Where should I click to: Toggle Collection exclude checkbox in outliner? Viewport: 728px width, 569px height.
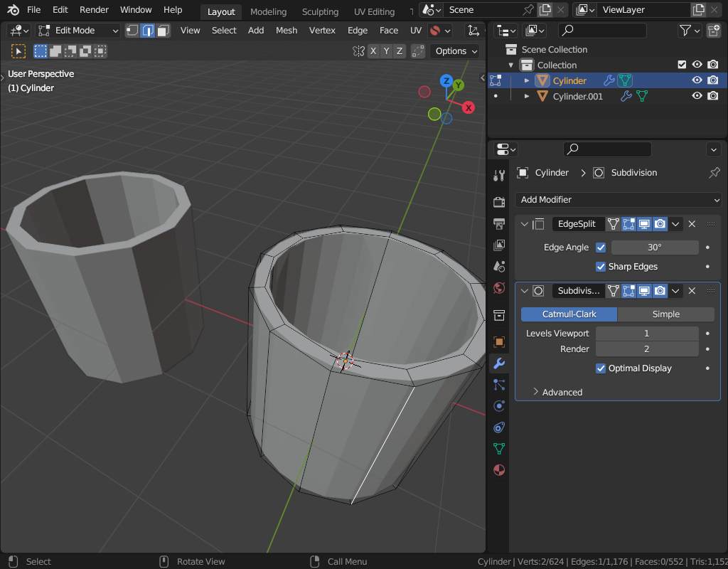[x=682, y=65]
